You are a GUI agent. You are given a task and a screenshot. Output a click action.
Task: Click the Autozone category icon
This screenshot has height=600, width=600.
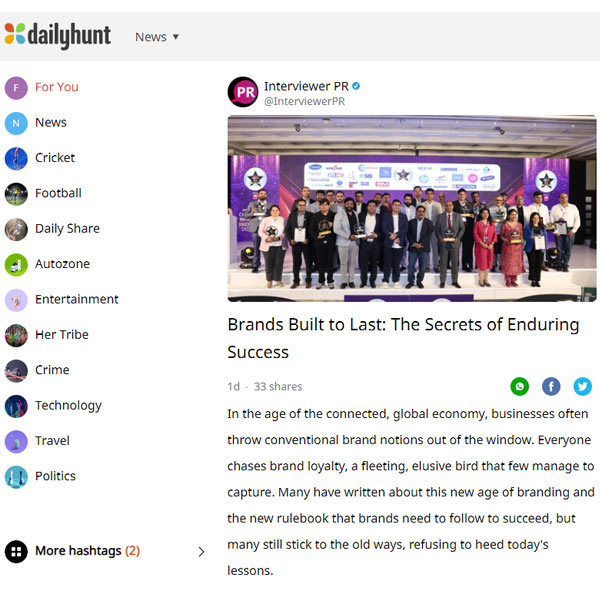(16, 264)
